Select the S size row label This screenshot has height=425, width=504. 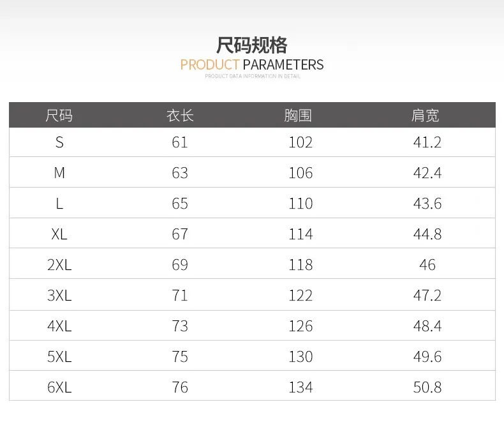pos(59,142)
